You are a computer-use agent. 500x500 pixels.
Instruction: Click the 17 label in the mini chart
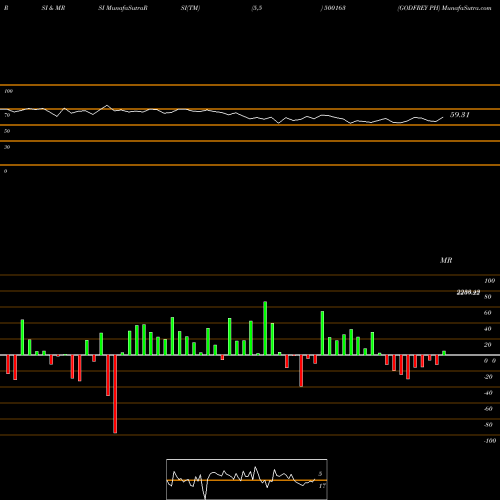pos(322,486)
